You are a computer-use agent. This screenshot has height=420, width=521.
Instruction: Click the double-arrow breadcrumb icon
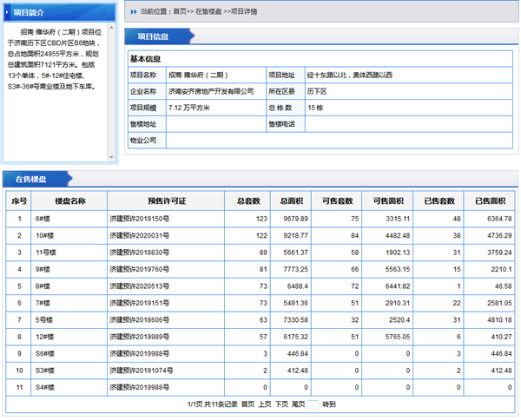click(x=134, y=12)
